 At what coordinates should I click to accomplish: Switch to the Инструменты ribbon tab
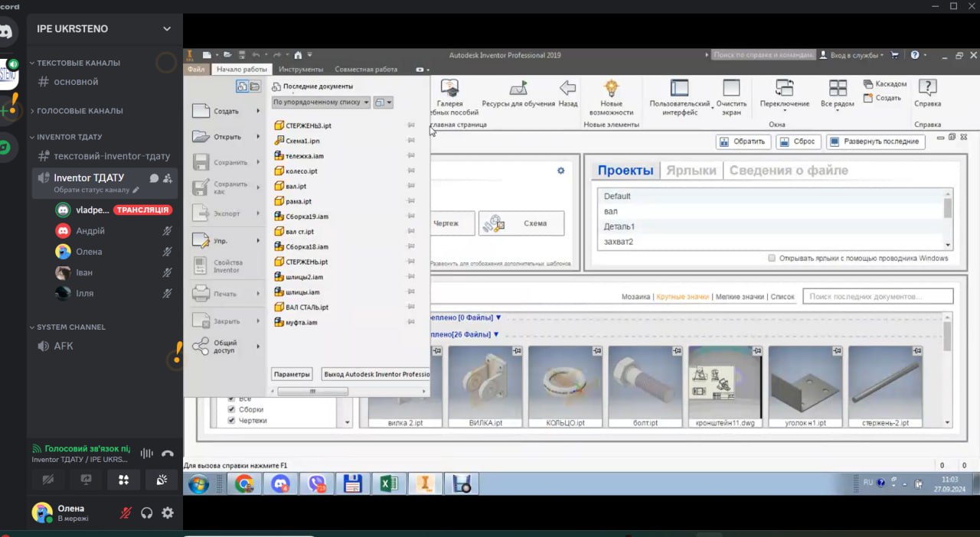click(x=300, y=70)
